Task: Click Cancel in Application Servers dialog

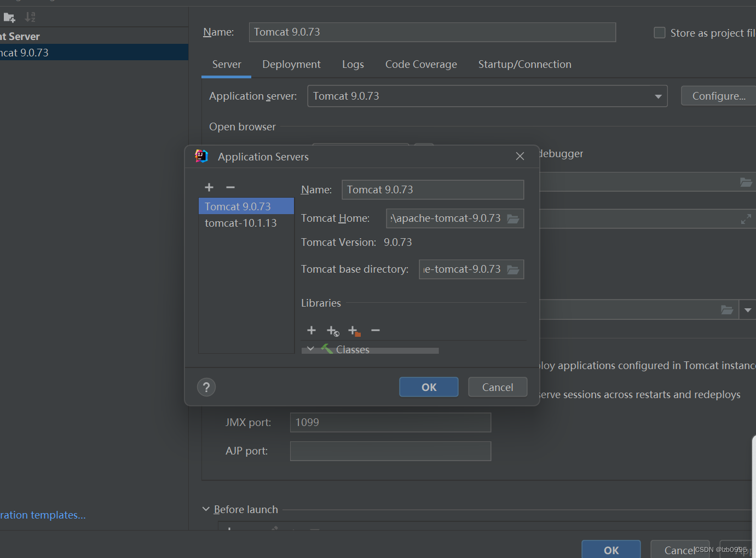Action: [x=498, y=387]
